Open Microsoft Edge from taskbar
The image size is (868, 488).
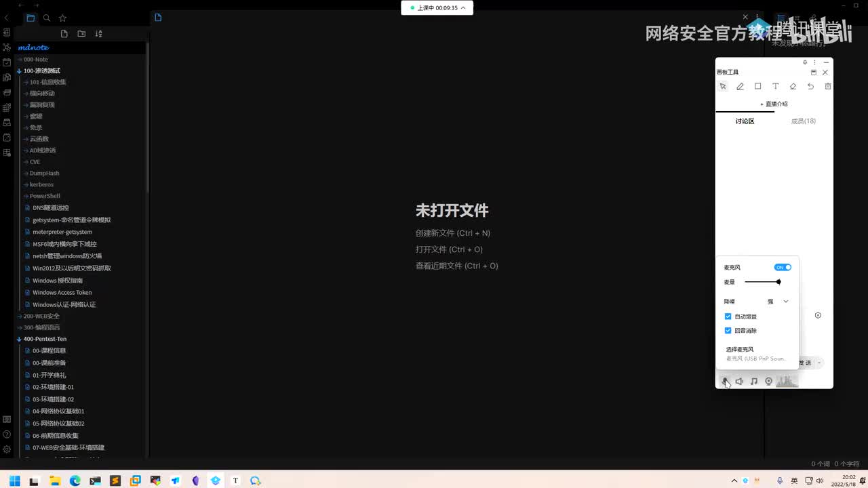[75, 481]
